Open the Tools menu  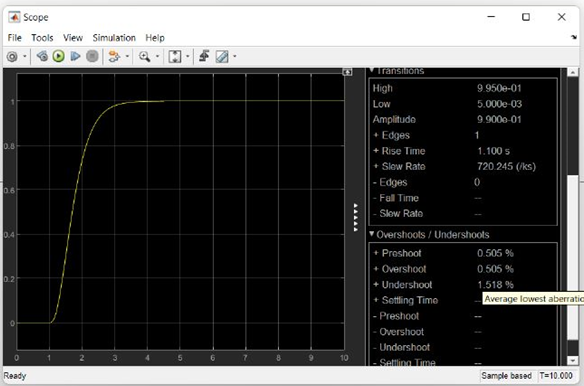coord(42,38)
